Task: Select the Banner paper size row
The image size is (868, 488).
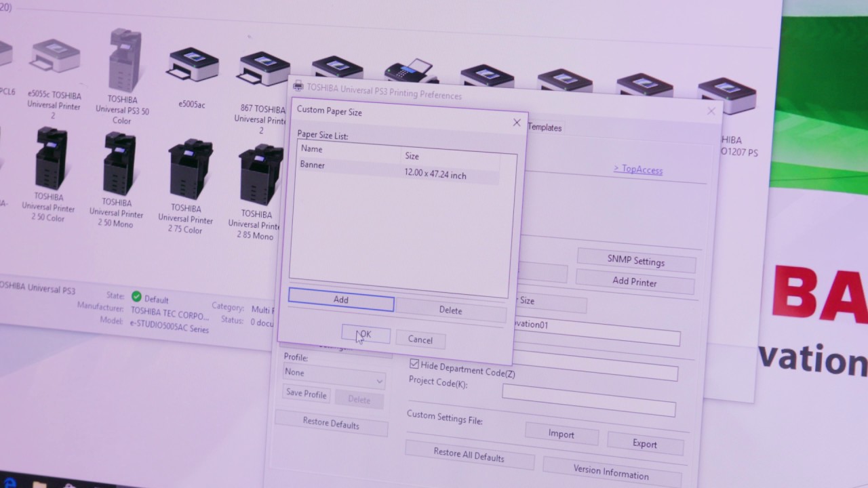Action: tap(399, 170)
